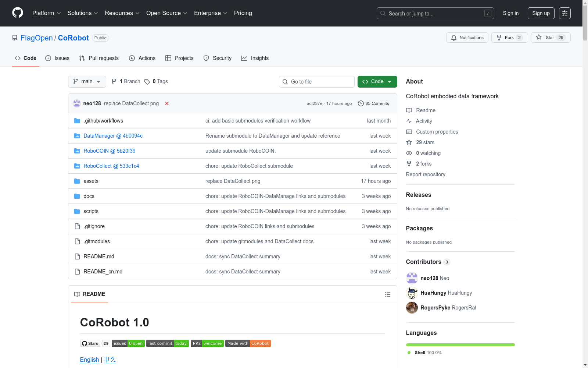The height and width of the screenshot is (368, 588).
Task: Expand the Resources menu
Action: 122,13
